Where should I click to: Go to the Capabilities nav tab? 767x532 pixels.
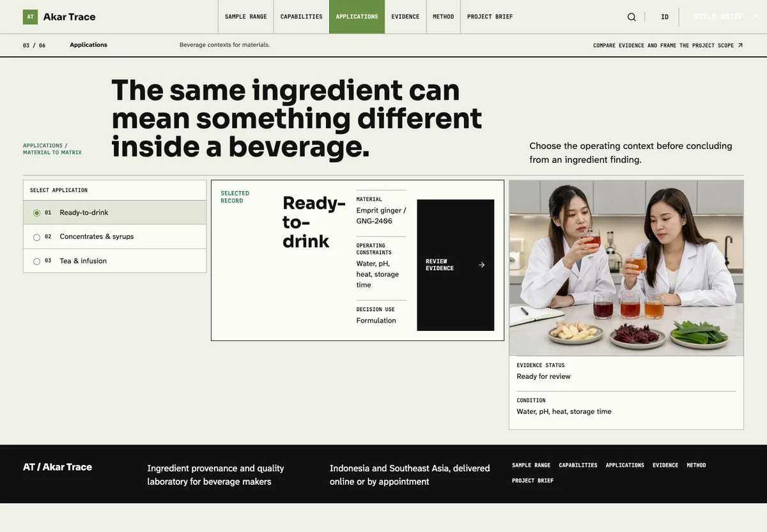click(x=301, y=17)
